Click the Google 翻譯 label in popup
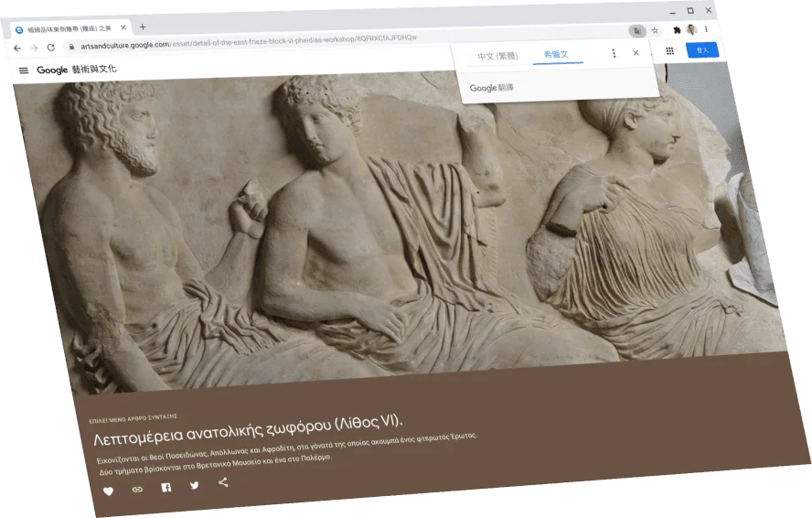812x518 pixels. pos(491,88)
